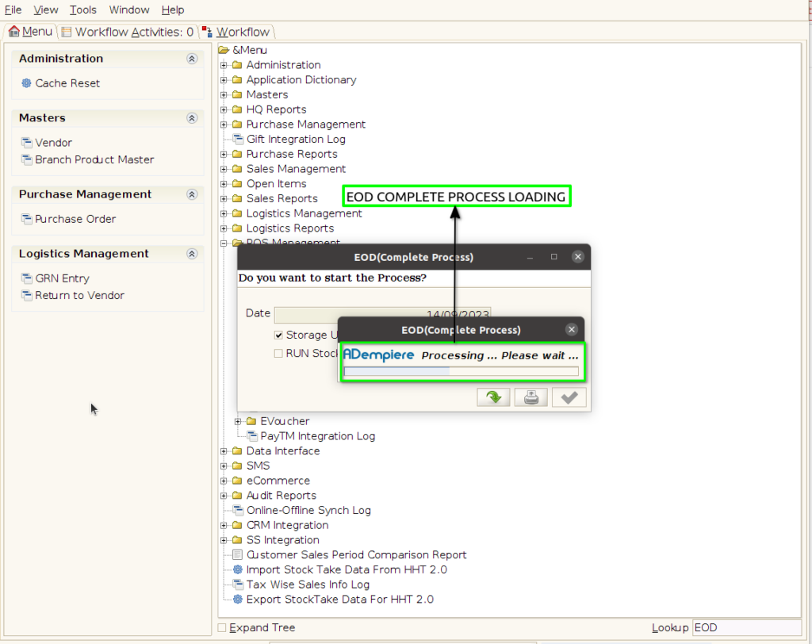Expand the Sales Management tree folder
Viewport: 812px width, 644px height.
point(224,169)
